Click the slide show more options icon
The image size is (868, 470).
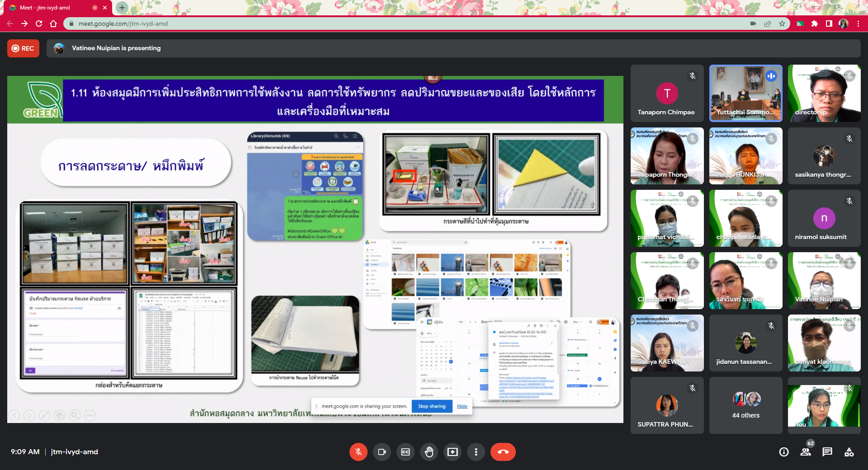[x=90, y=415]
